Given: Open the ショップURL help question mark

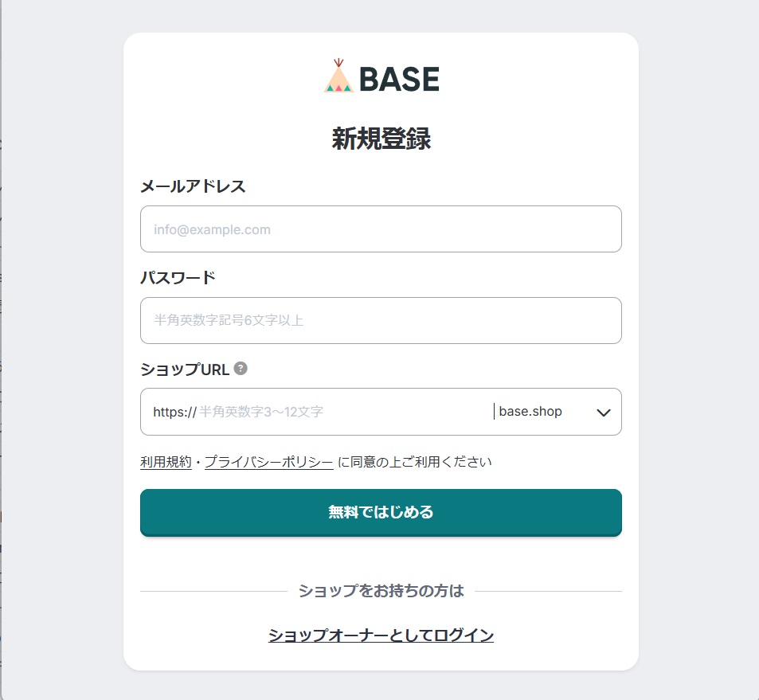Looking at the screenshot, I should [x=241, y=369].
